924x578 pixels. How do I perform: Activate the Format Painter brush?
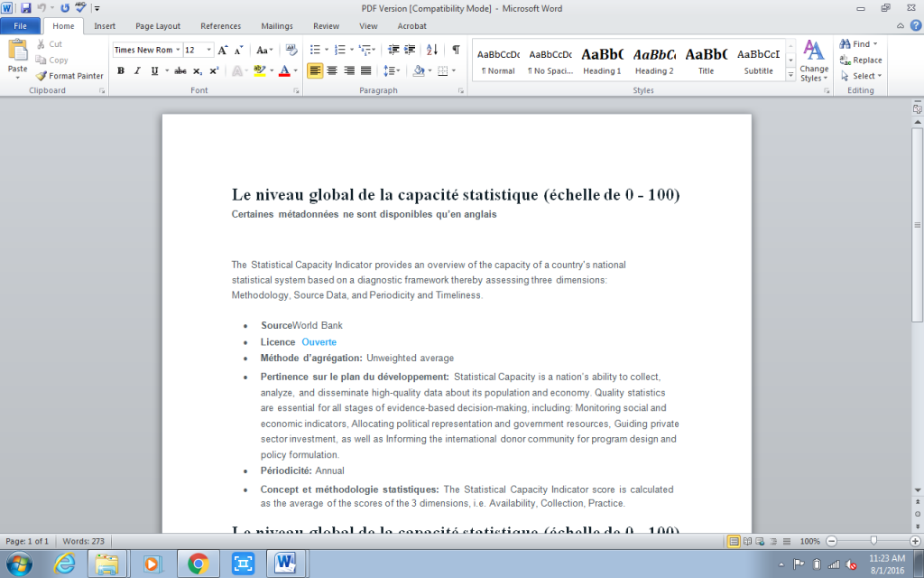click(x=69, y=76)
